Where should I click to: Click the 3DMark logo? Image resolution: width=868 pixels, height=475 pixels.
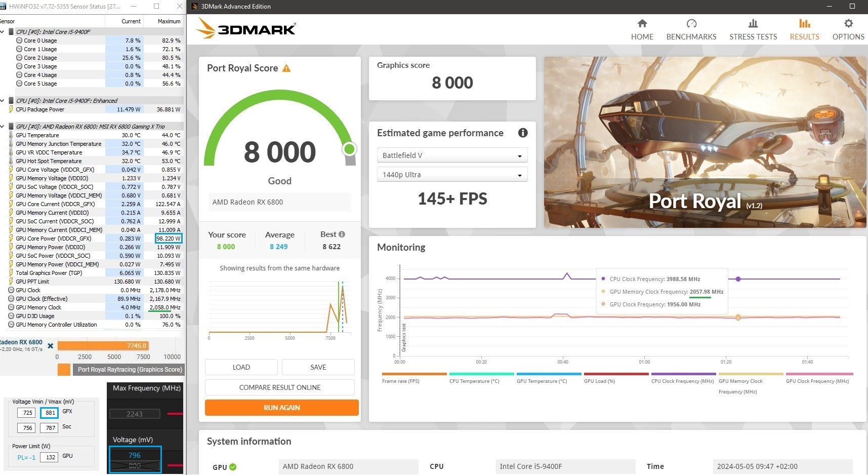(x=246, y=28)
